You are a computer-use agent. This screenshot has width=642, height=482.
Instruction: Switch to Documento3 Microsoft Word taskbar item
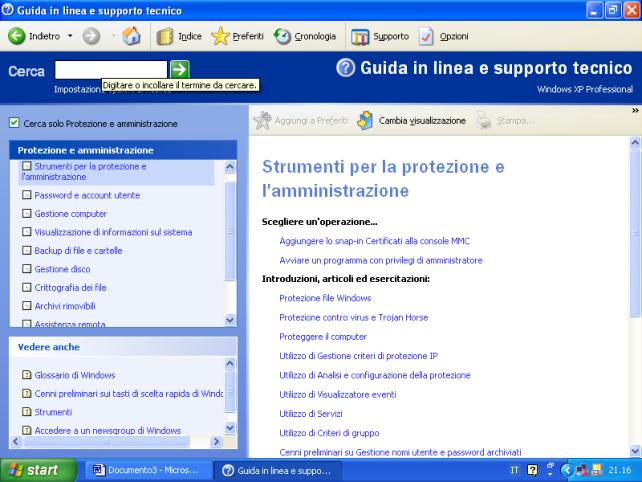click(x=149, y=470)
